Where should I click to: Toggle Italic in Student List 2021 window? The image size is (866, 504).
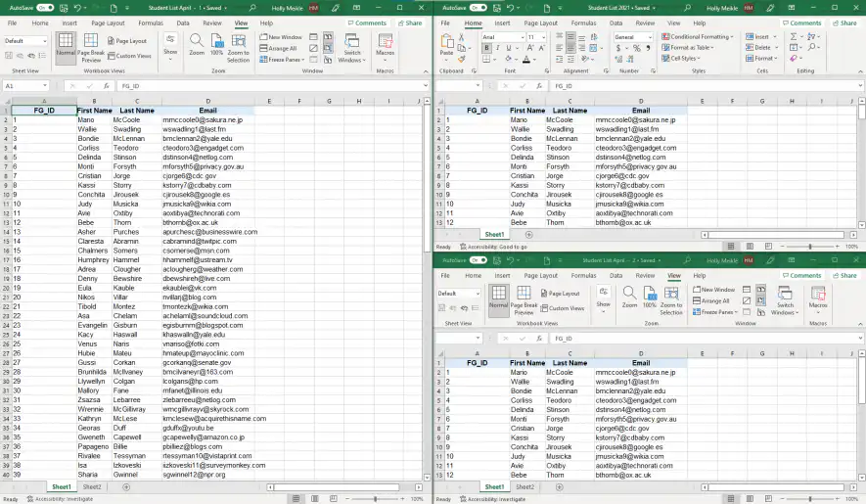498,48
